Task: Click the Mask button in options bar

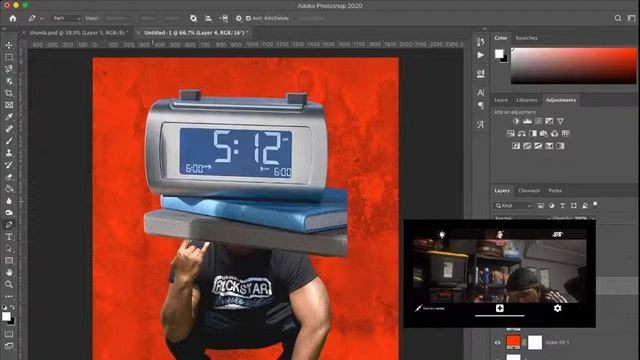Action: [148, 18]
